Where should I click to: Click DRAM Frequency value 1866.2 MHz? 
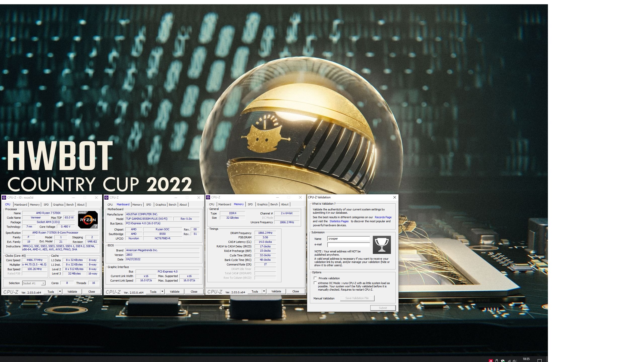point(265,233)
